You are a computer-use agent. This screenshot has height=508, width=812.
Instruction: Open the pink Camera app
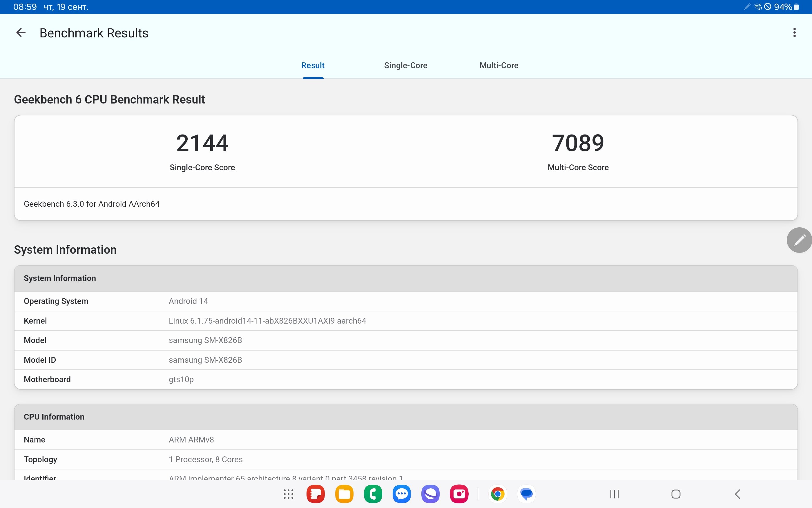click(459, 494)
